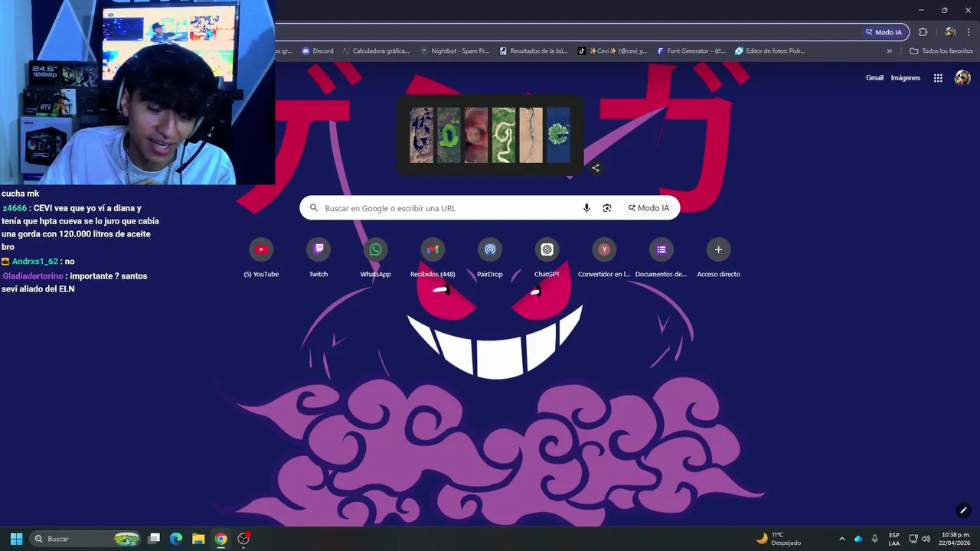Screen dimensions: 980x551
Task: Open OBS Studio from taskbar
Action: 243,539
